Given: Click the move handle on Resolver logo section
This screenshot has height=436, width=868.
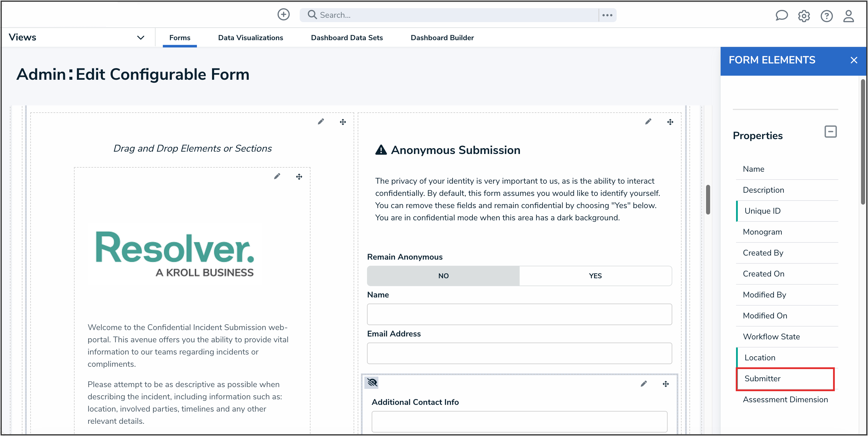Looking at the screenshot, I should click(299, 176).
